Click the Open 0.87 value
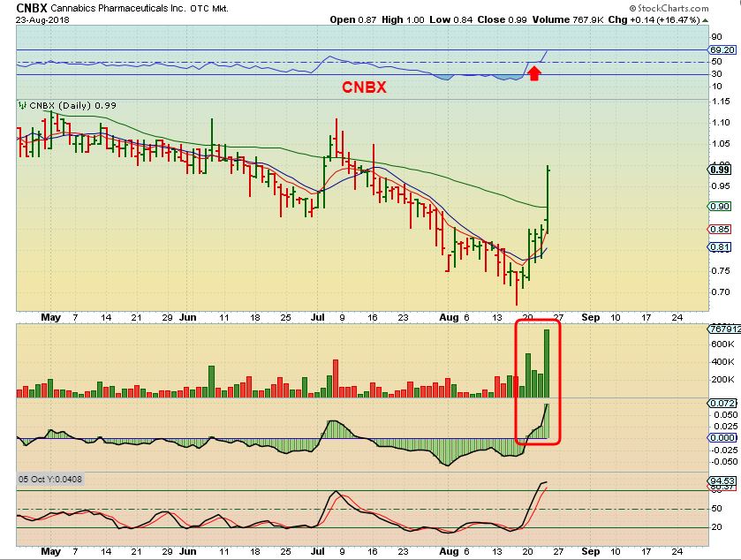The height and width of the screenshot is (560, 741). pos(353,19)
